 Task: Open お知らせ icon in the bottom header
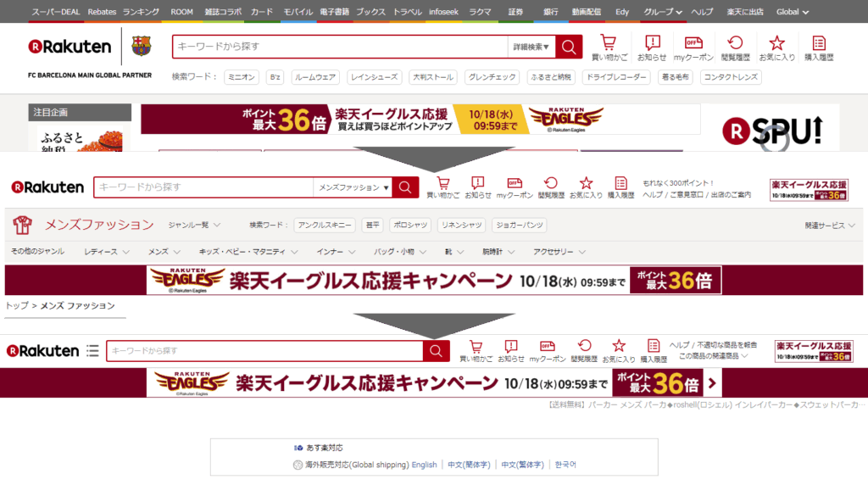click(510, 351)
